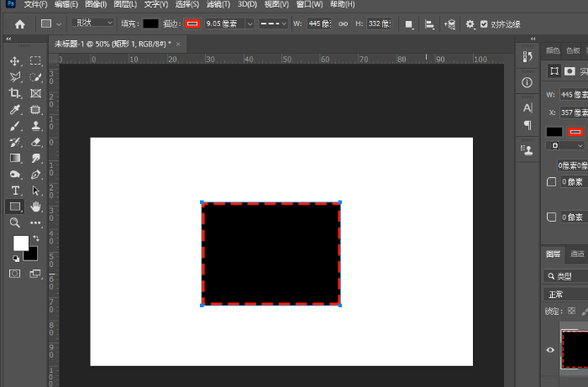This screenshot has width=588, height=387.
Task: Select the Object Selection tool icon
Action: [x=35, y=109]
